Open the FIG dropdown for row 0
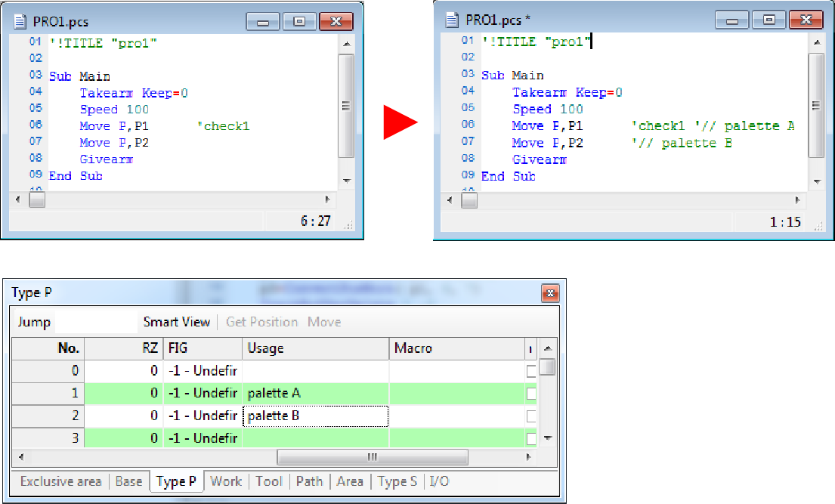The width and height of the screenshot is (835, 504). (x=202, y=371)
